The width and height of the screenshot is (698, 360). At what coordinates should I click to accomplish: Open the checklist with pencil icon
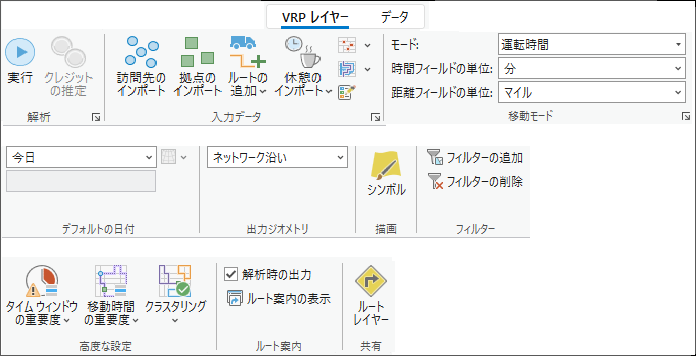pos(347,92)
